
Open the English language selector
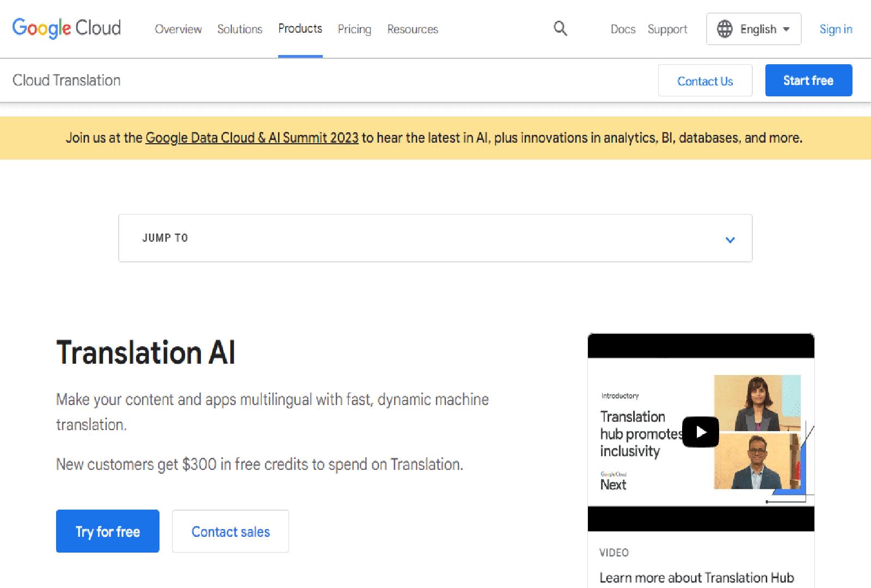click(x=754, y=29)
